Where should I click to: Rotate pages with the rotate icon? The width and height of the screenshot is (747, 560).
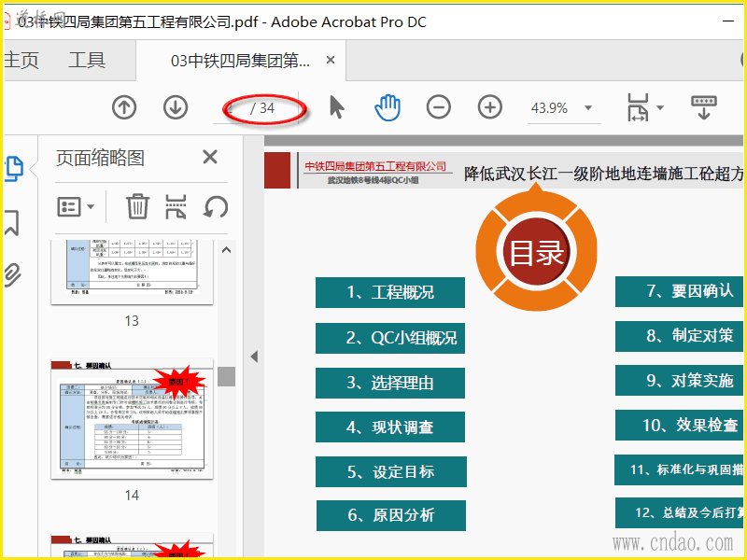(x=216, y=206)
